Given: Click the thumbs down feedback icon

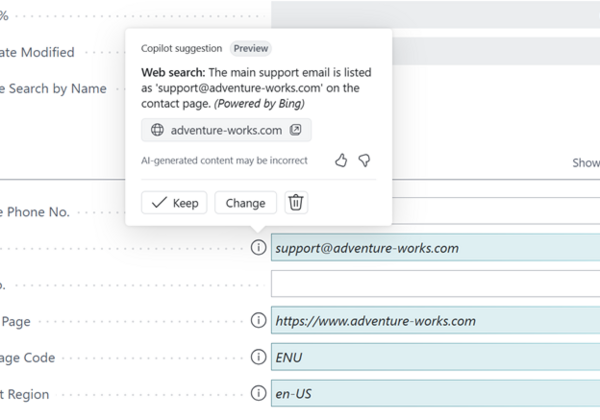Looking at the screenshot, I should click(365, 160).
